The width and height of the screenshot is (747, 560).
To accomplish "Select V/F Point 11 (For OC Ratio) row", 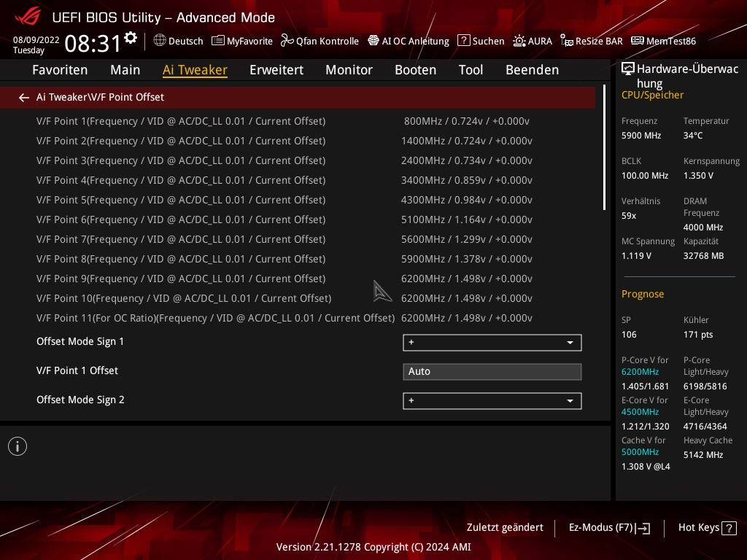I will point(298,318).
